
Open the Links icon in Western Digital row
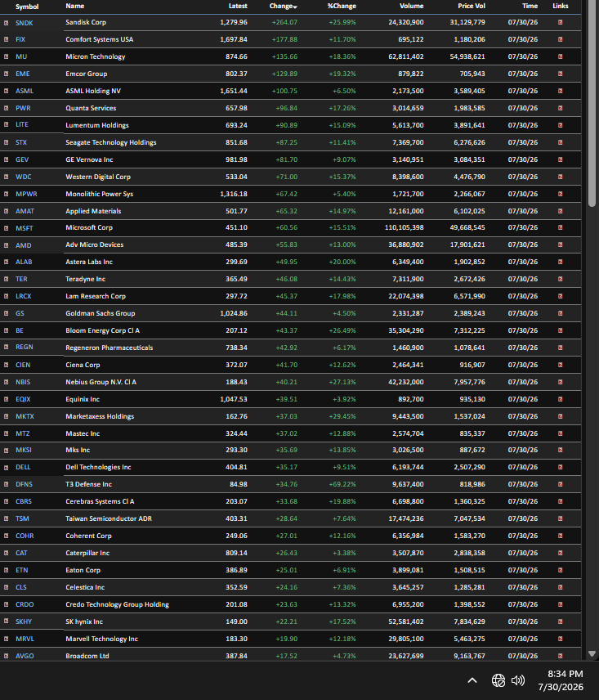[561, 177]
